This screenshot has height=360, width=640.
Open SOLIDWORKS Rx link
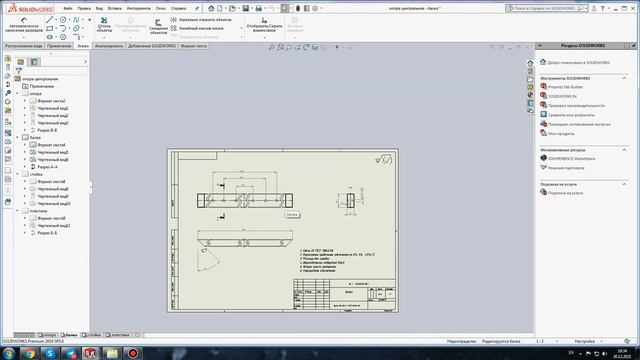(x=562, y=96)
